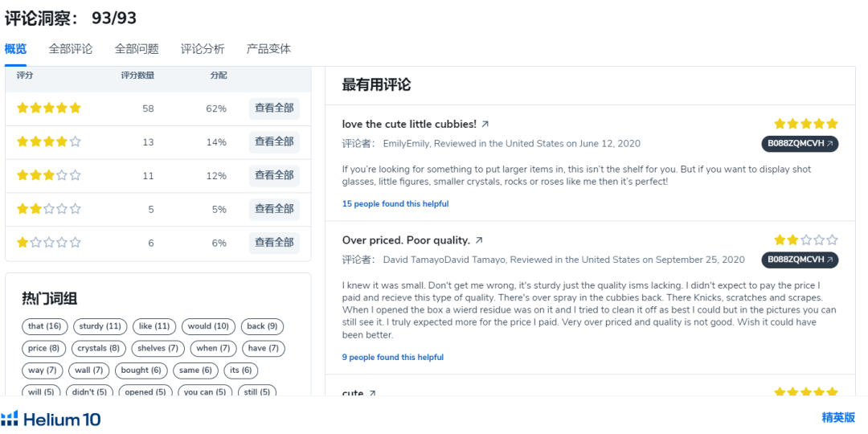Click the five-star rating row stars
This screenshot has height=434, width=868.
point(49,108)
